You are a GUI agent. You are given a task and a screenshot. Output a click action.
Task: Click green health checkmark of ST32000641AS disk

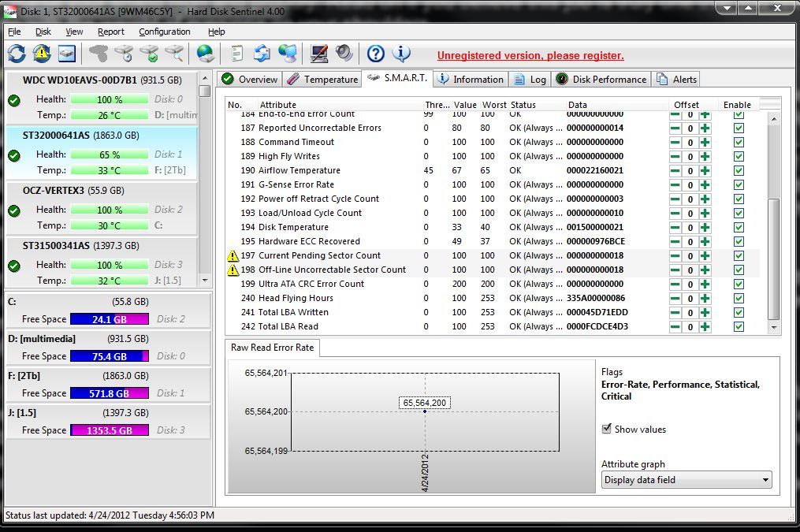click(x=14, y=155)
